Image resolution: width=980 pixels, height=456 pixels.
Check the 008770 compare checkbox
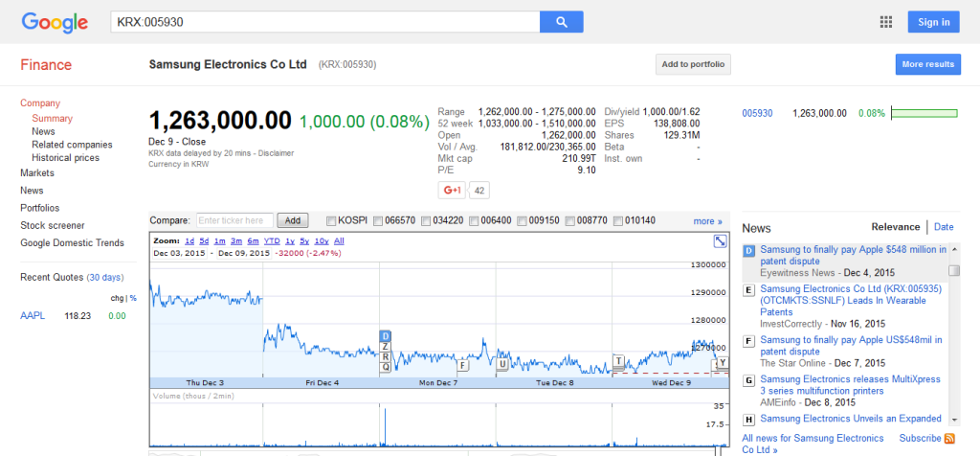click(x=569, y=220)
